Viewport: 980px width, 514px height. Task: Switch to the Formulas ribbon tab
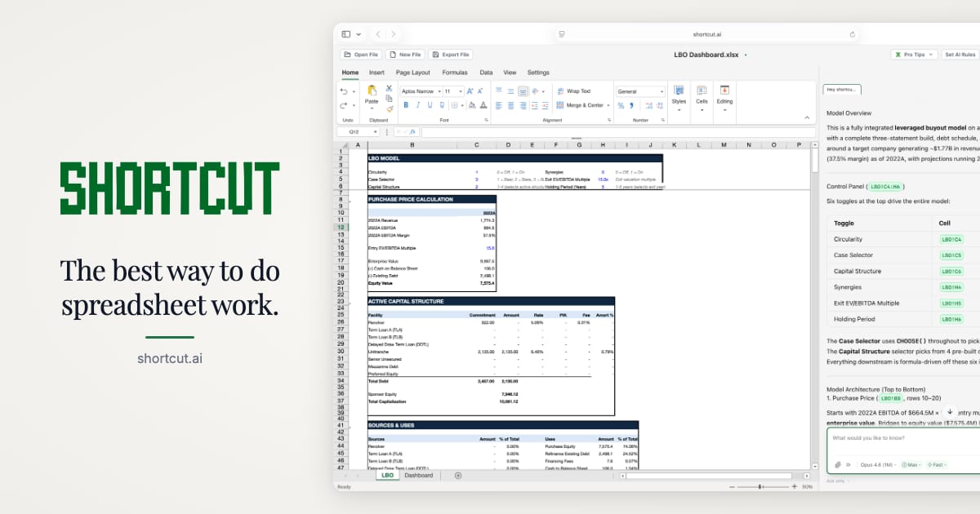point(455,73)
